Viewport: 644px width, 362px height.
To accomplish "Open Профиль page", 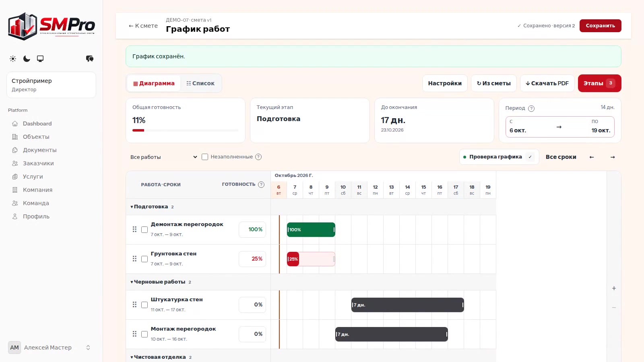I will tap(36, 216).
